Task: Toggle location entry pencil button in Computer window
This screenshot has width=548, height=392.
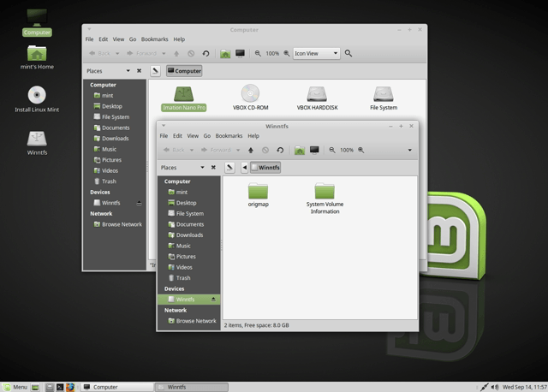Action: 155,71
